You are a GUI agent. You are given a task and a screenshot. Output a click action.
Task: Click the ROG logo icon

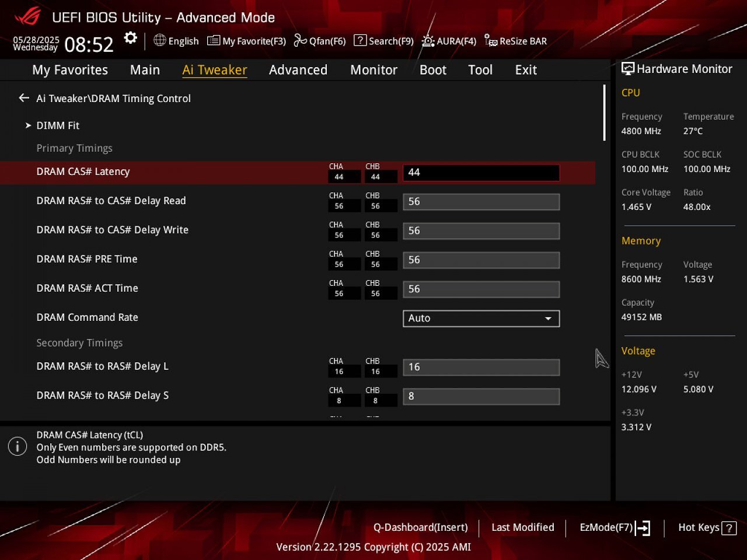(x=27, y=16)
